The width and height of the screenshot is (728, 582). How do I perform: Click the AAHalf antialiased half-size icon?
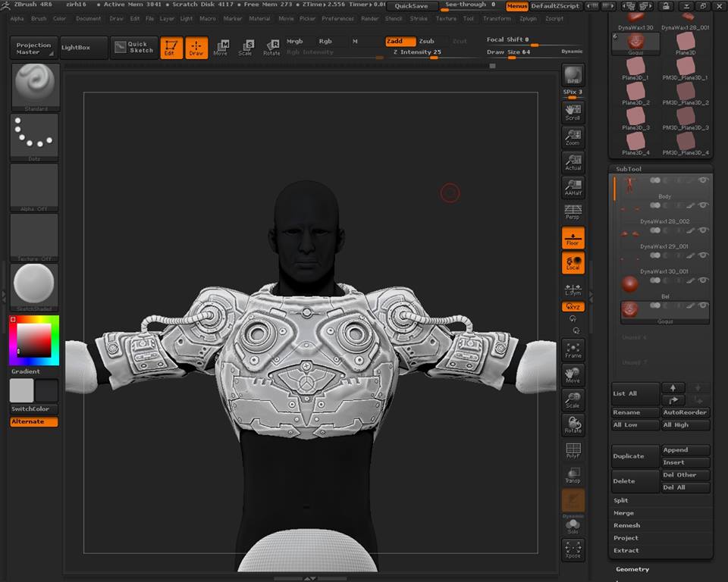pos(573,187)
